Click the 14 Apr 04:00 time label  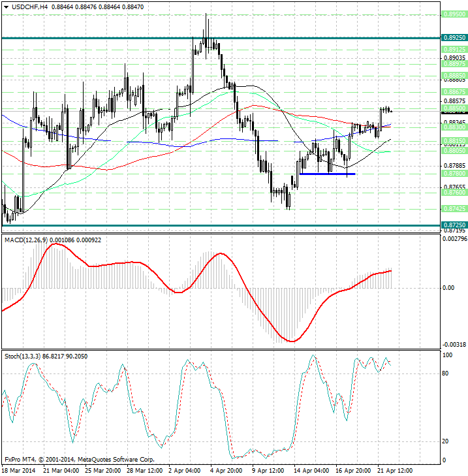click(311, 470)
